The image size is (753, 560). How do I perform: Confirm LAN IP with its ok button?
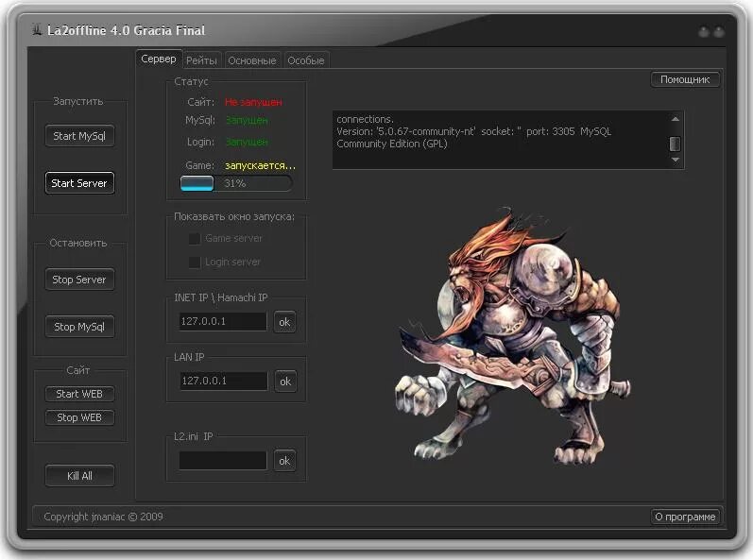click(285, 382)
